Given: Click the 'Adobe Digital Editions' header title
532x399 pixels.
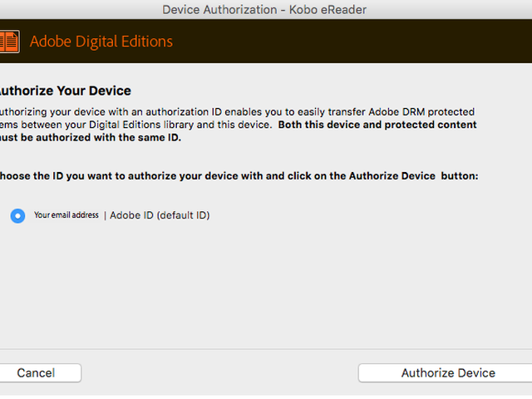Looking at the screenshot, I should 101,42.
